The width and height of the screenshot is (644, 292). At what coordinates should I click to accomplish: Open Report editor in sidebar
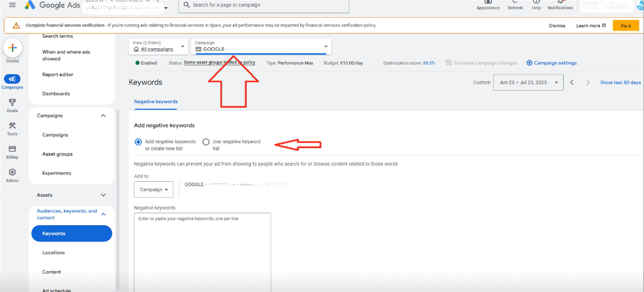(57, 75)
